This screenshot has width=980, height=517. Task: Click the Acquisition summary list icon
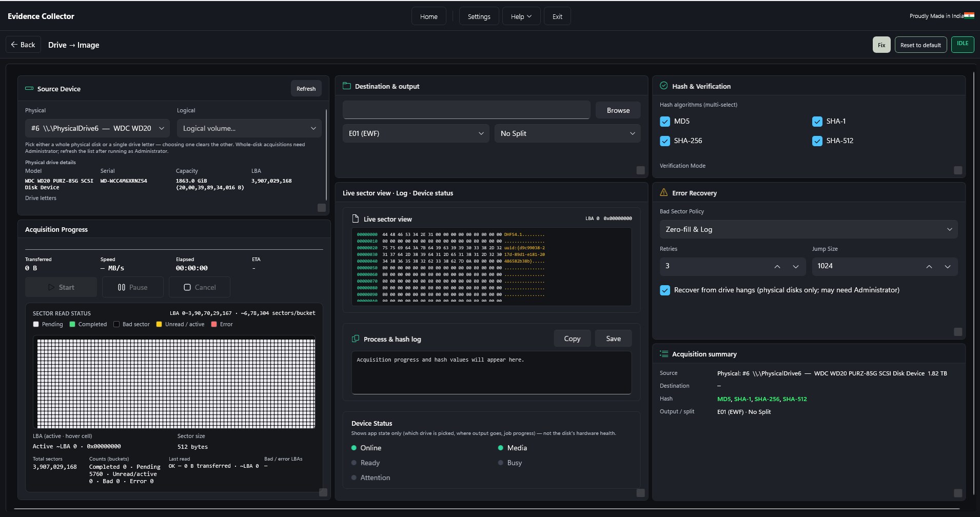[664, 354]
